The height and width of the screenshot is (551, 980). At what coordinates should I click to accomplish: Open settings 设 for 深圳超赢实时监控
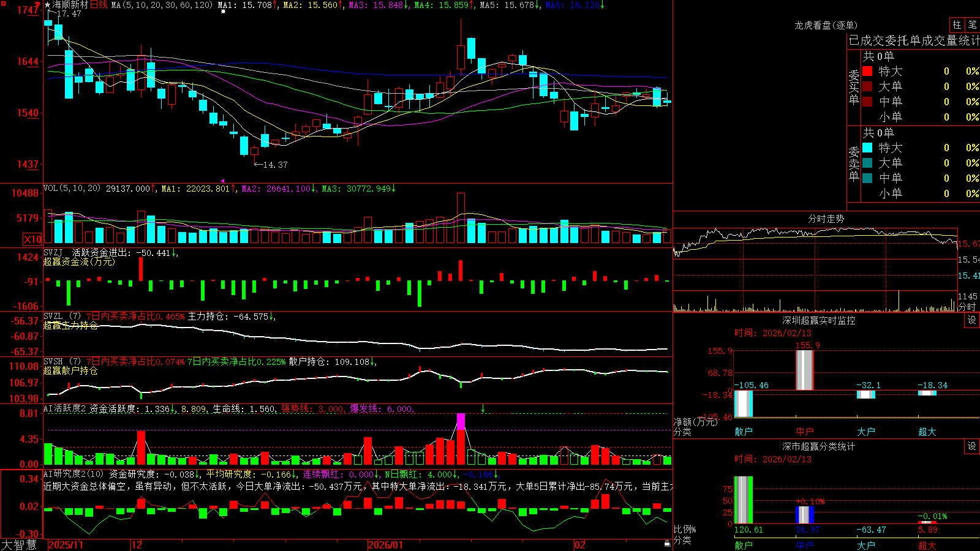point(972,320)
